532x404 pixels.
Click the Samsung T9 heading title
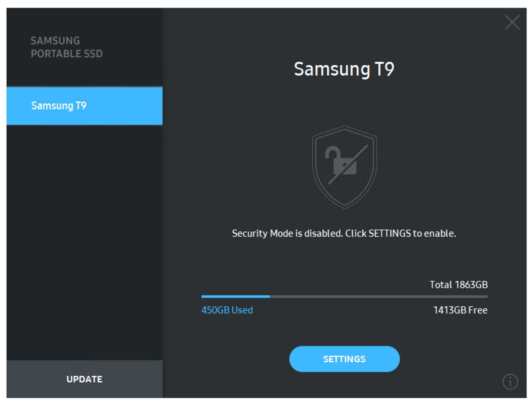pyautogui.click(x=344, y=69)
